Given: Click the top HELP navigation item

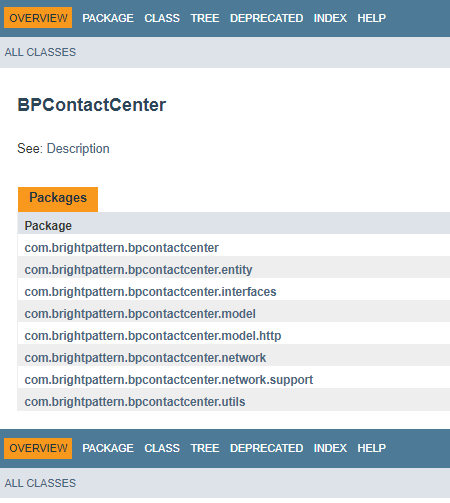Looking at the screenshot, I should pos(371,18).
